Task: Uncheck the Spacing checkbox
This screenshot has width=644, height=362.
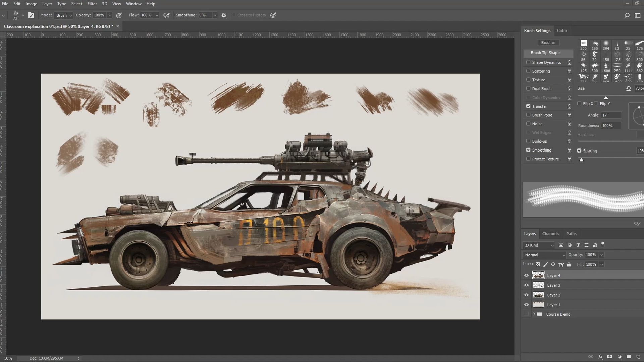Action: click(579, 150)
